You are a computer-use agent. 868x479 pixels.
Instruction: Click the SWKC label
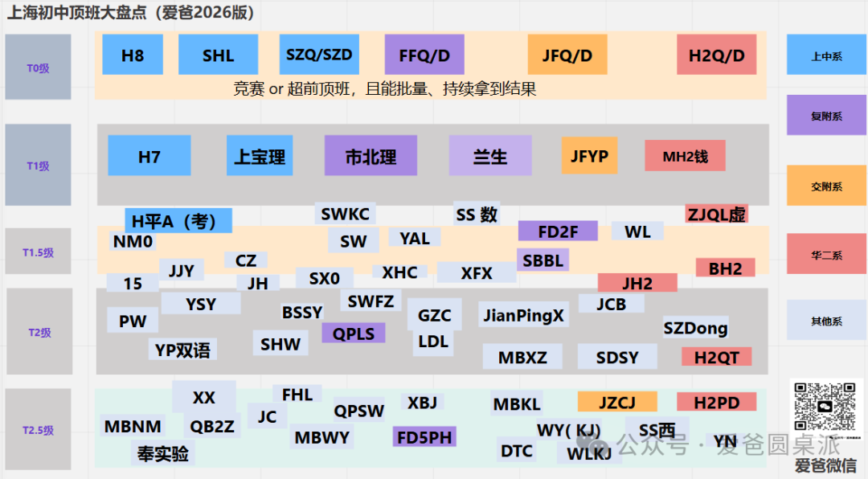(346, 214)
